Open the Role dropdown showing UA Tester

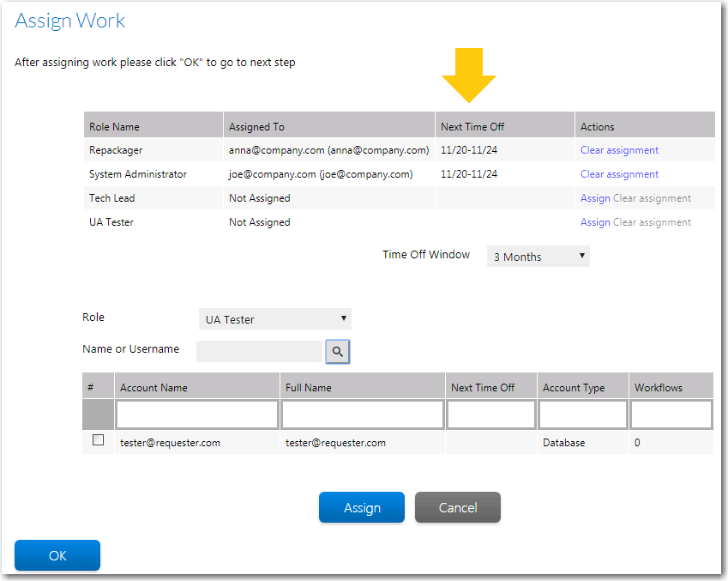pyautogui.click(x=274, y=318)
